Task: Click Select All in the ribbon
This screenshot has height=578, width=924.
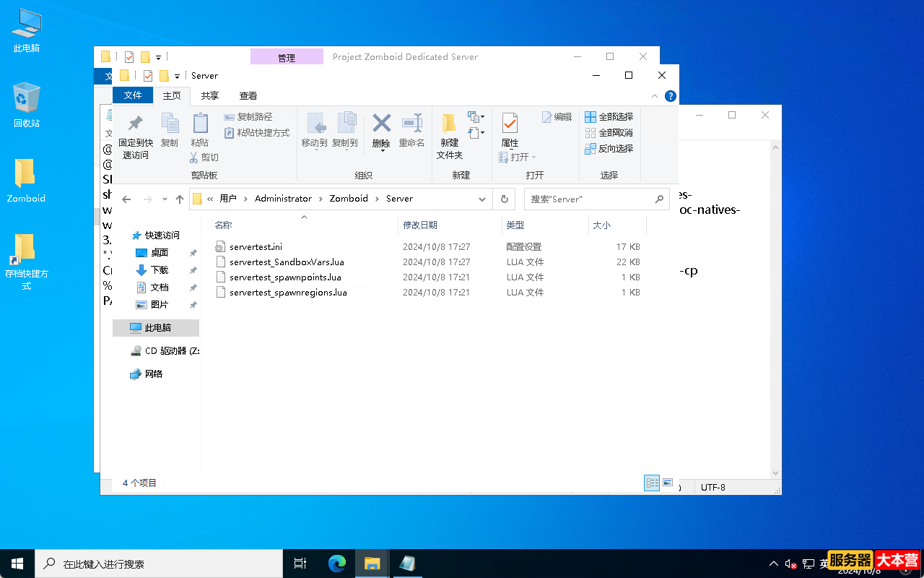Action: pyautogui.click(x=609, y=116)
